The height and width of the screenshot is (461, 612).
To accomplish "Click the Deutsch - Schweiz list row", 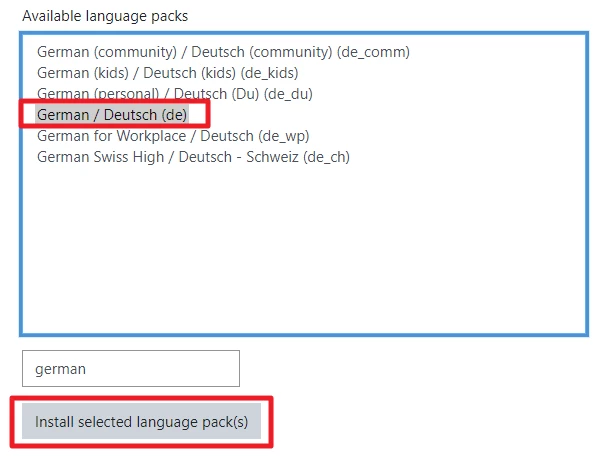I will pos(193,157).
